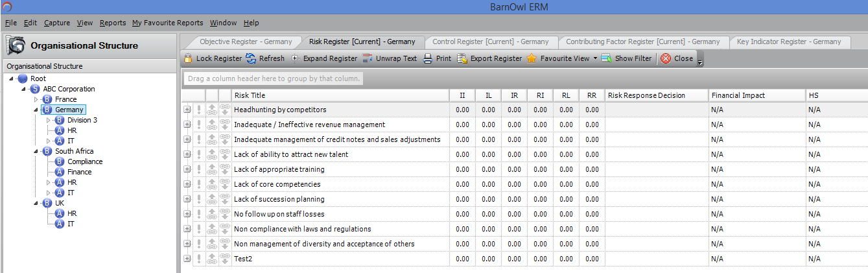The height and width of the screenshot is (273, 868).
Task: Click the France B node icon
Action: pyautogui.click(x=47, y=99)
